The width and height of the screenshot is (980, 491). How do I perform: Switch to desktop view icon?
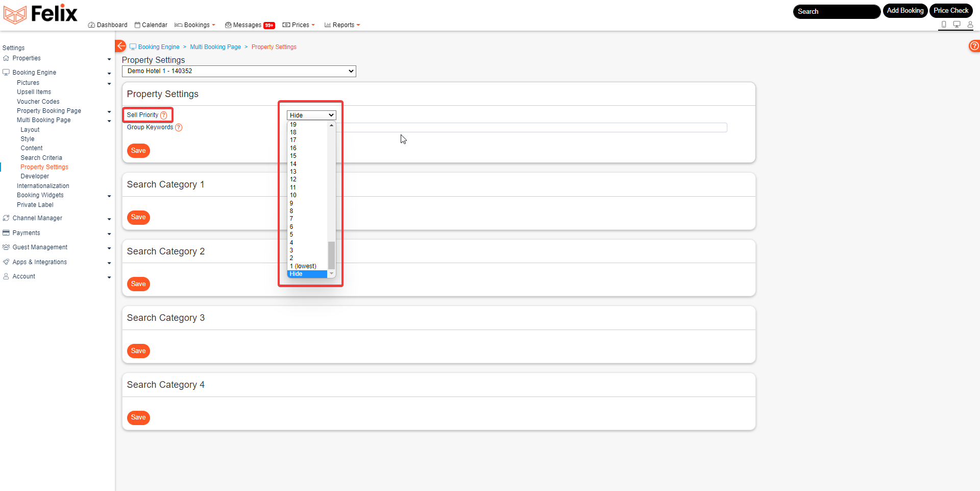point(957,25)
